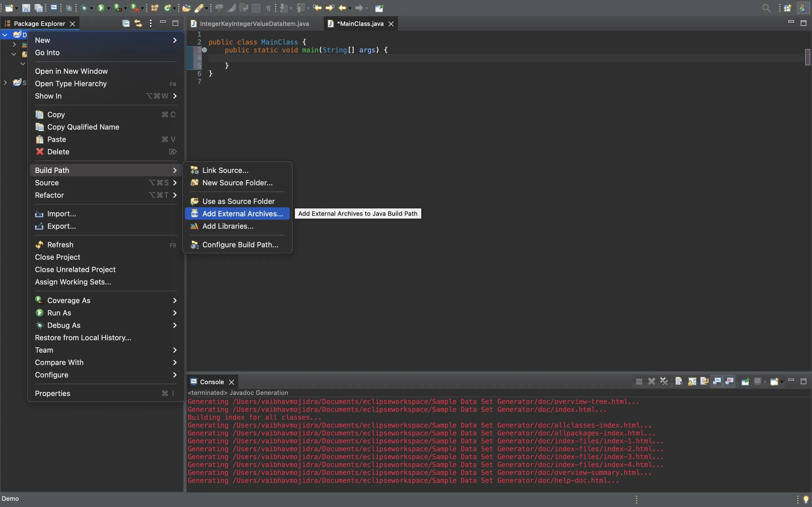Click the editor vertical scrollbar thumb

(x=807, y=57)
